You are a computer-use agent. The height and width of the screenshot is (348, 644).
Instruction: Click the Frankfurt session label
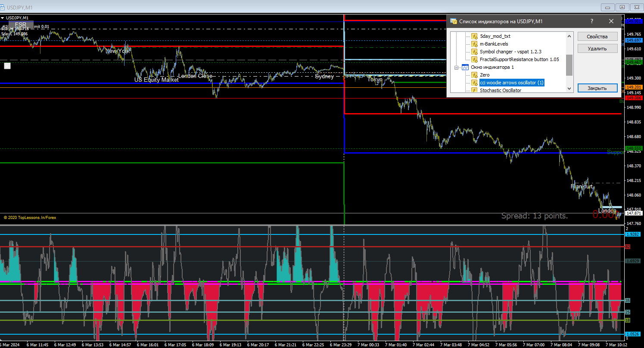coord(582,187)
